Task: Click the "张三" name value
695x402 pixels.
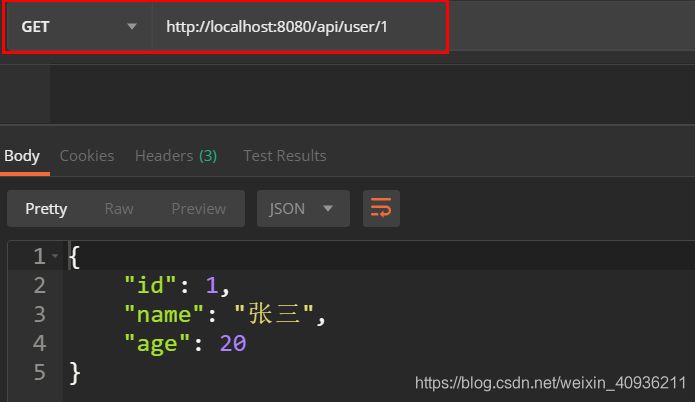Action: click(274, 315)
